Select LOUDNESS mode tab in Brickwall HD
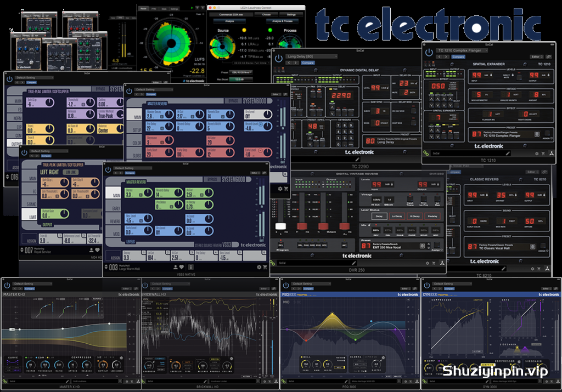 [160, 359]
